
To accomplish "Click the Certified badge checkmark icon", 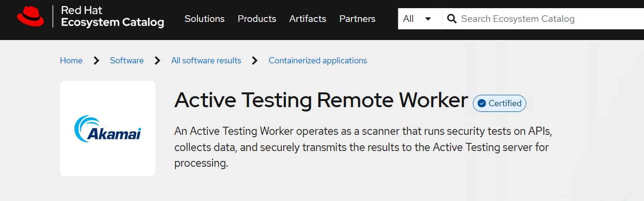I will 481,103.
